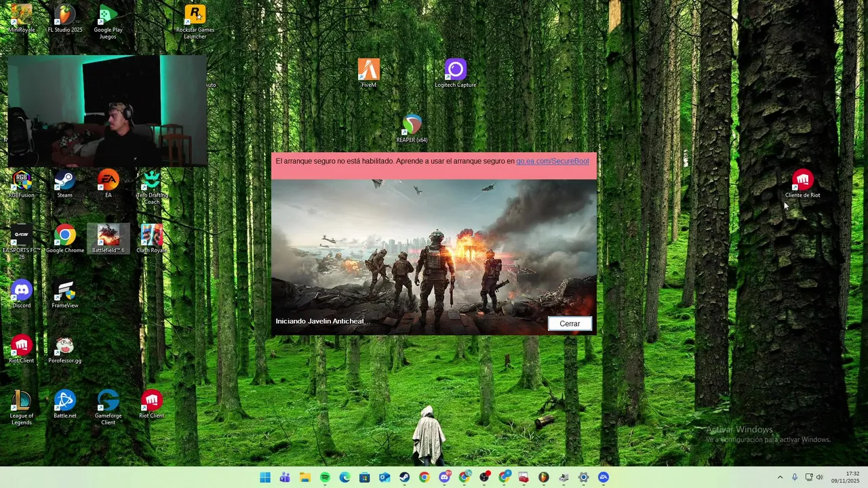Open Microsoft Teams from the taskbar
Viewport: 868px width, 488px height.
tap(285, 477)
